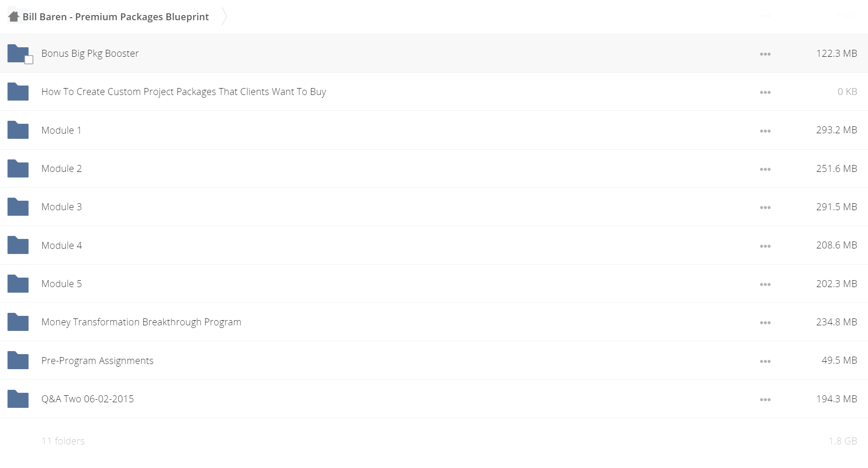The image size is (868, 468).
Task: Open the ellipsis menu for Money Transformation Breakthrough Program
Action: pyautogui.click(x=765, y=323)
